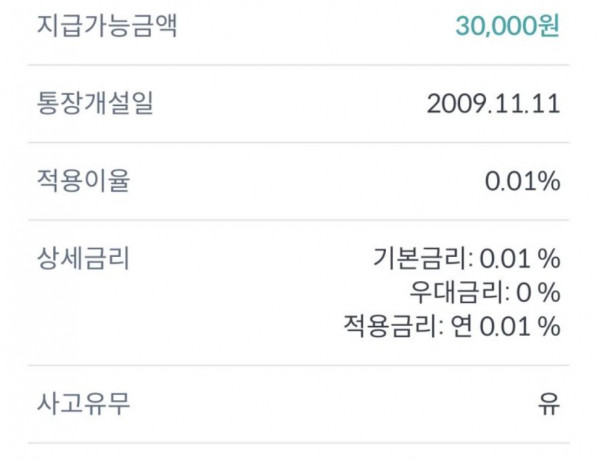Click the divider line below 지급가능금액 row
The height and width of the screenshot is (461, 600).
(300, 65)
